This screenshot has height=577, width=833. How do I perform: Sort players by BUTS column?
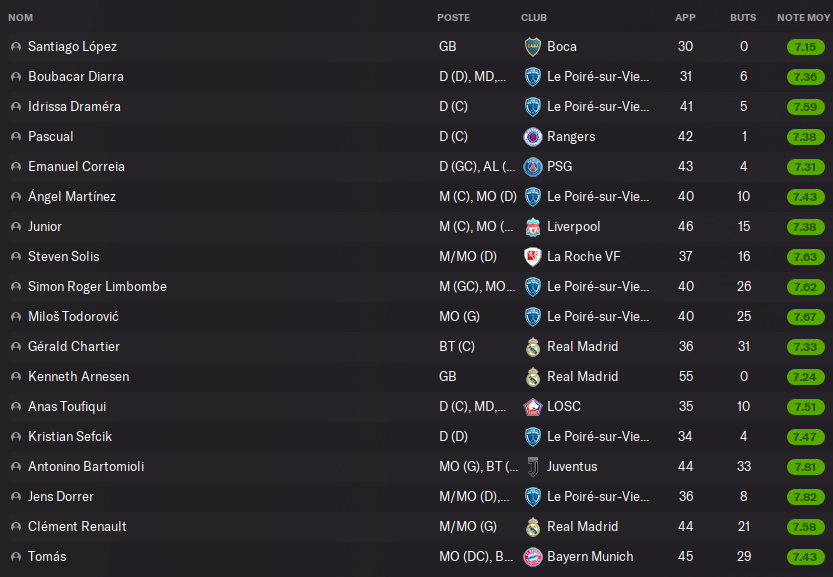[743, 18]
